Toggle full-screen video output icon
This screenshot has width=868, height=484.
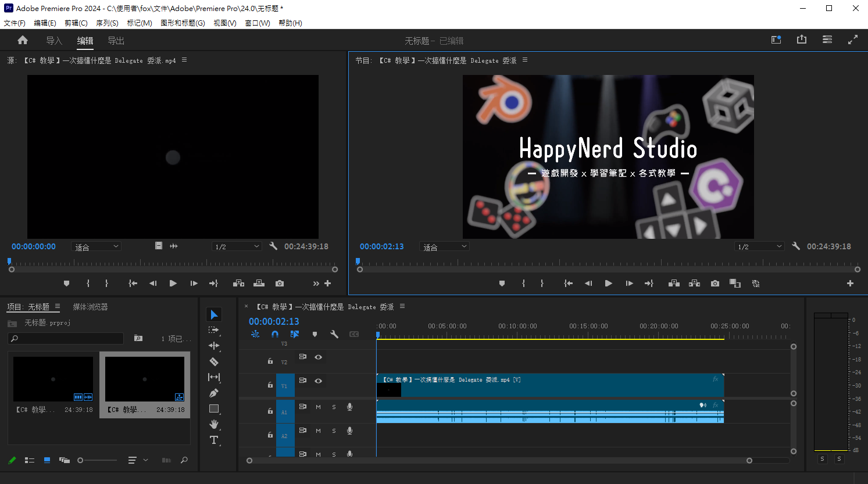point(853,40)
